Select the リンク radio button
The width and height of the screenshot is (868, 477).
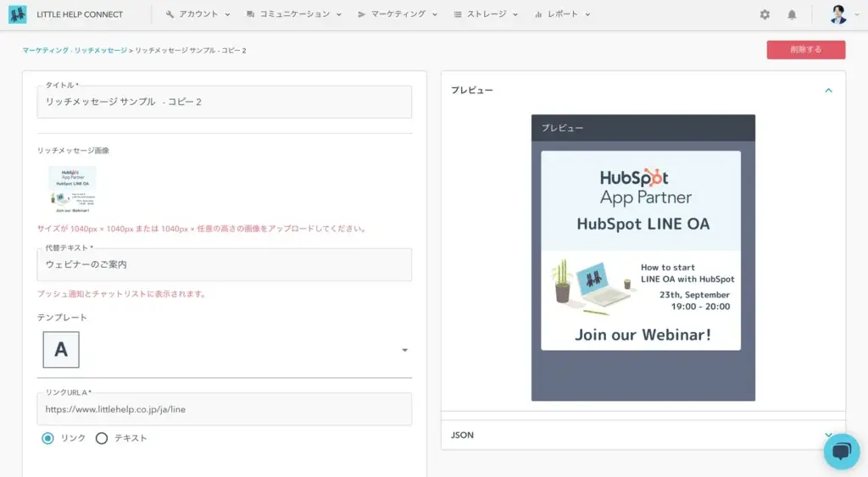coord(48,438)
